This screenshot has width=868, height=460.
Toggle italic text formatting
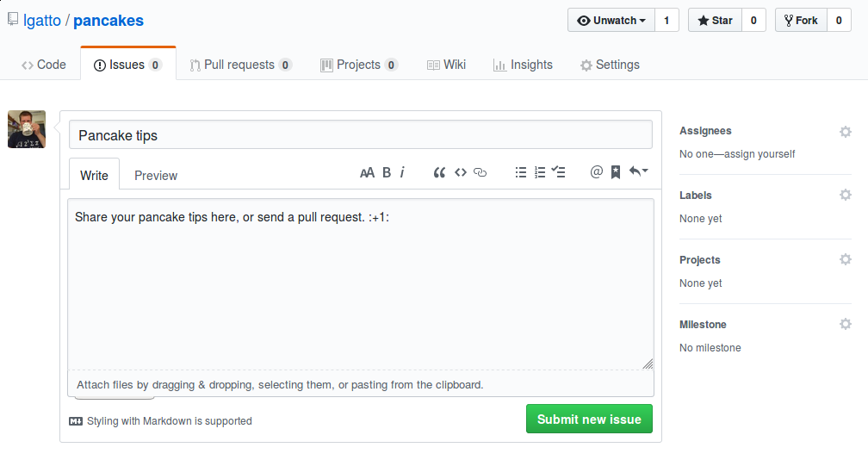coord(402,172)
